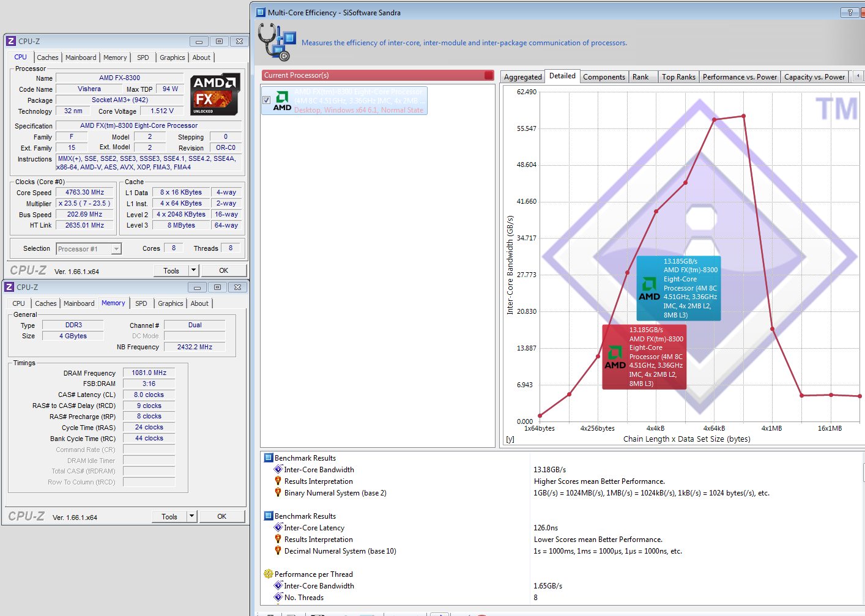The image size is (865, 616).
Task: Click Tools button in CPU-Z processor-info window
Action: tap(171, 270)
